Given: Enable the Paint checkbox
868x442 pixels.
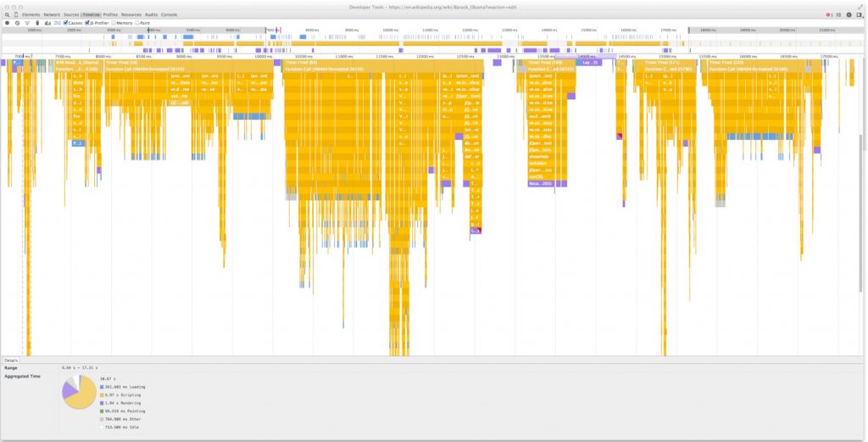Looking at the screenshot, I should [x=136, y=23].
